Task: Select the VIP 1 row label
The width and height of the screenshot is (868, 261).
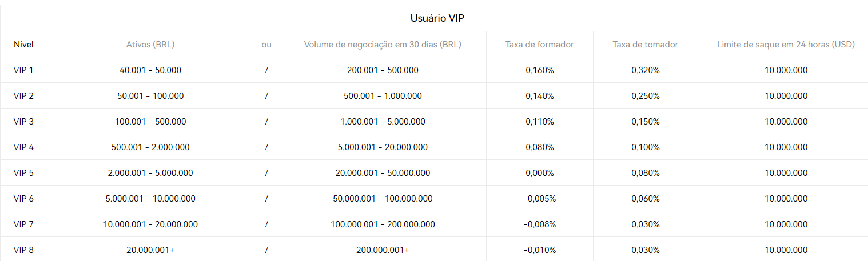Action: click(23, 70)
